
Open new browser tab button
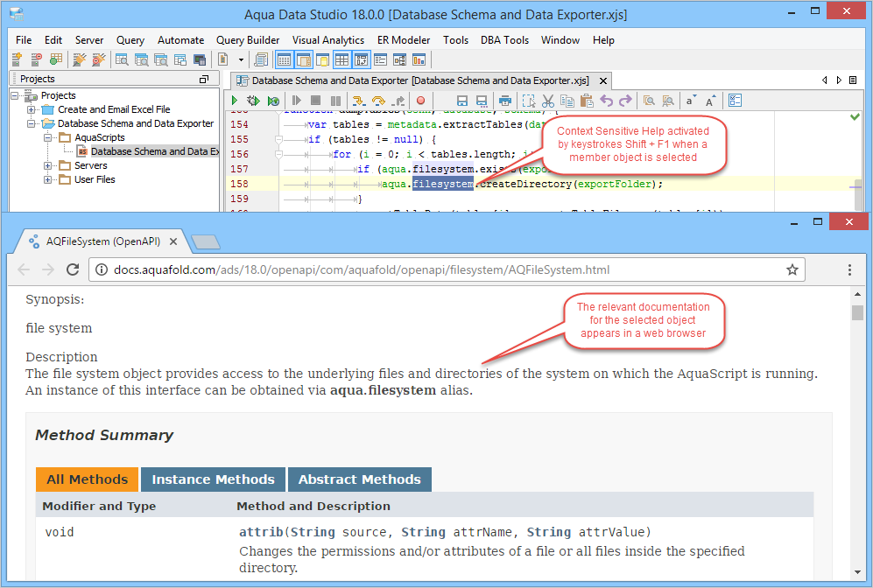click(206, 241)
